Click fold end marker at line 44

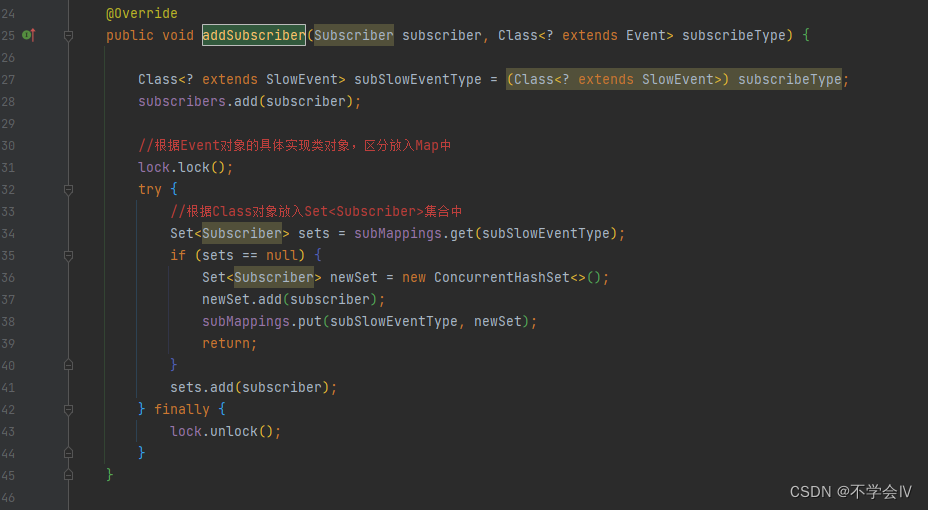tap(68, 453)
